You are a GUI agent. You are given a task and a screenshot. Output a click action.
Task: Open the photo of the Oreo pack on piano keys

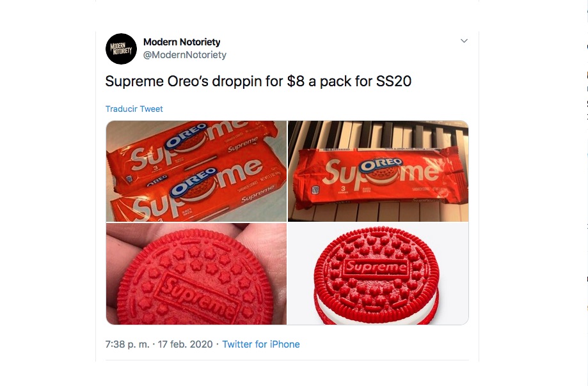[x=378, y=171]
